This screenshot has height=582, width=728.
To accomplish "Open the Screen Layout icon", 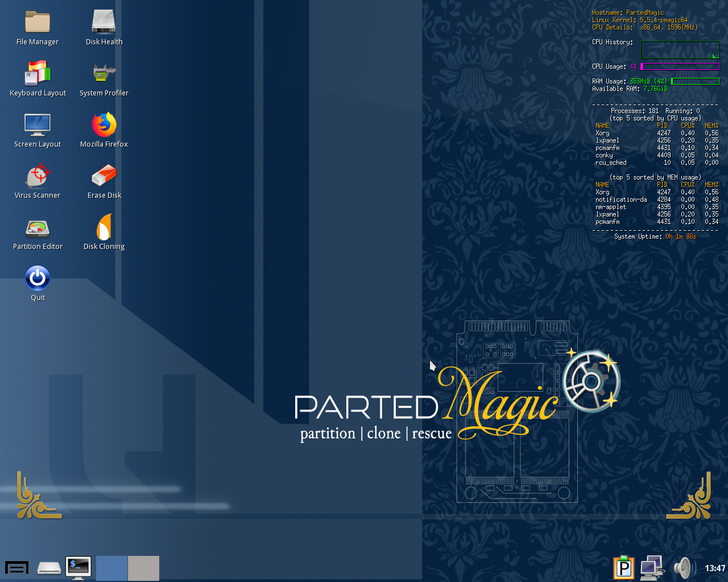I will [x=38, y=125].
